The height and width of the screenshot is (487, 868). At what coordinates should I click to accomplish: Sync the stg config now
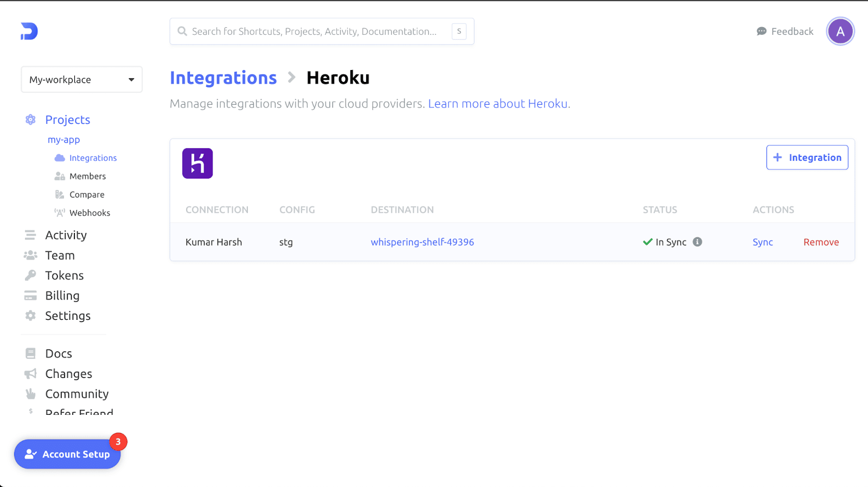762,242
